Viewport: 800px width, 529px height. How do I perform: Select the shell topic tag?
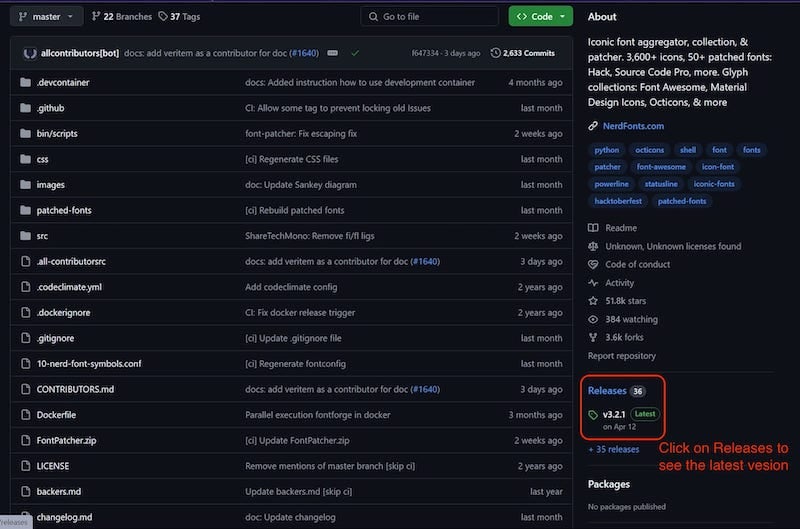point(688,150)
